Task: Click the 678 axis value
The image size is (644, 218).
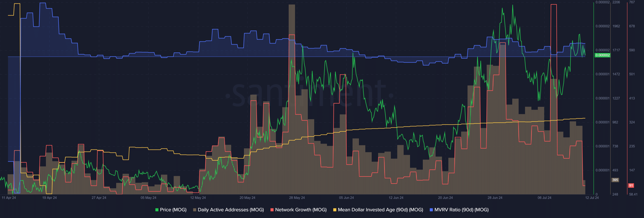Action: (x=632, y=26)
